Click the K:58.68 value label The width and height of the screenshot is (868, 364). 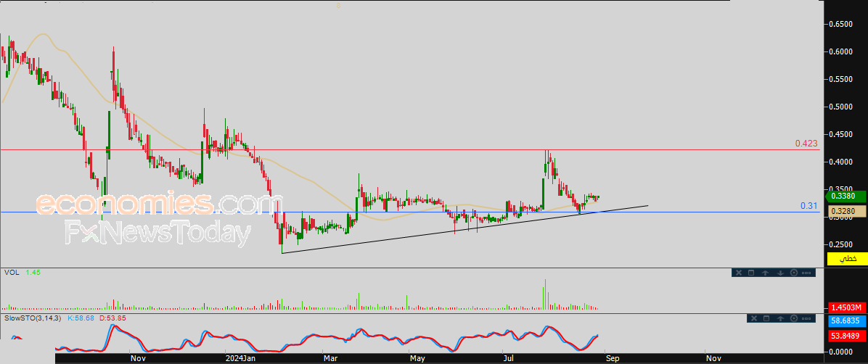(81, 318)
